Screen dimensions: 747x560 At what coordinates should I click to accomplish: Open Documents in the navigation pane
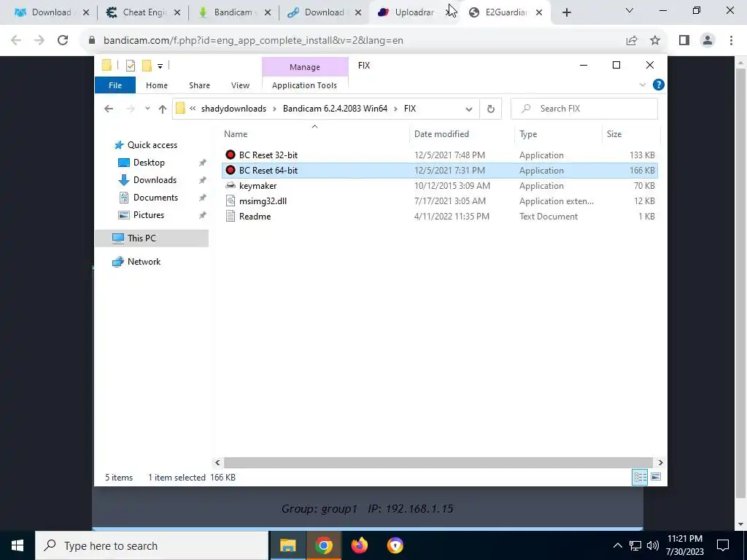[x=155, y=198]
